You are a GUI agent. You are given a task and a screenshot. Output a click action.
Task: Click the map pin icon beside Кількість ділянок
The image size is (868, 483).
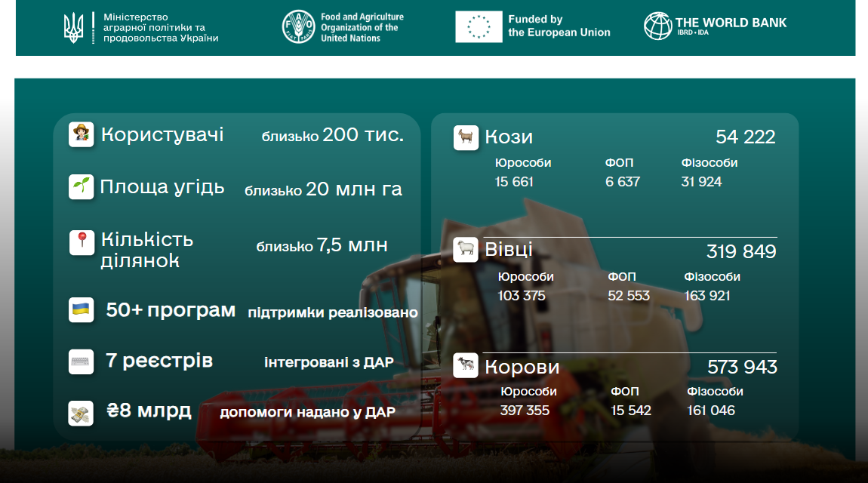tap(82, 242)
